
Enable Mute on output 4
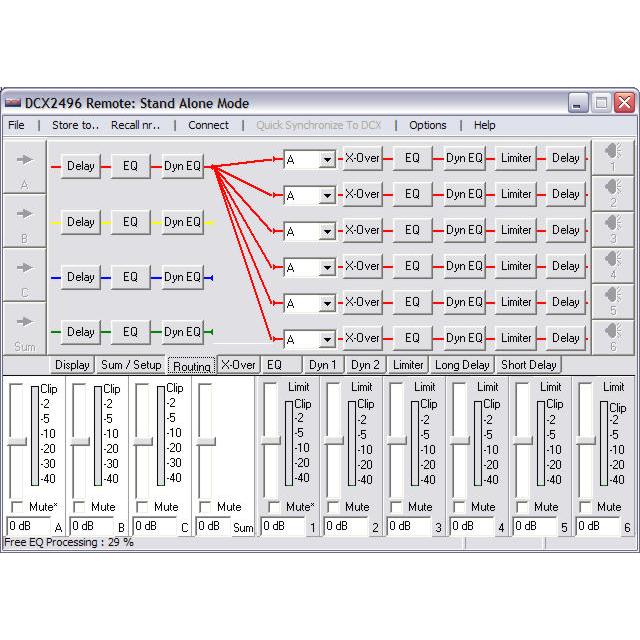click(x=459, y=507)
